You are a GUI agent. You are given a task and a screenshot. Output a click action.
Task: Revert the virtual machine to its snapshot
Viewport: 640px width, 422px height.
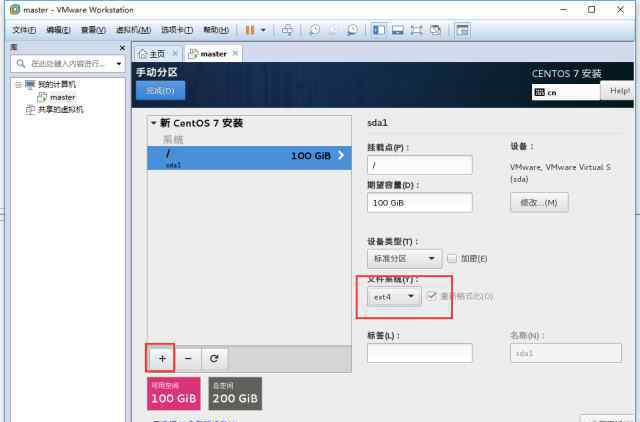[x=333, y=30]
